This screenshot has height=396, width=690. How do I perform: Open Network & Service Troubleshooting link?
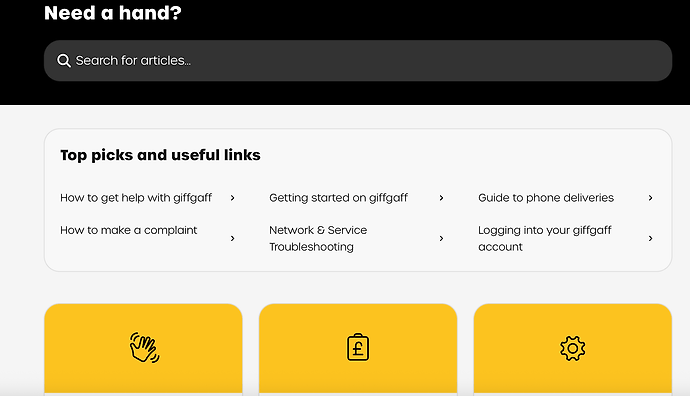point(318,238)
